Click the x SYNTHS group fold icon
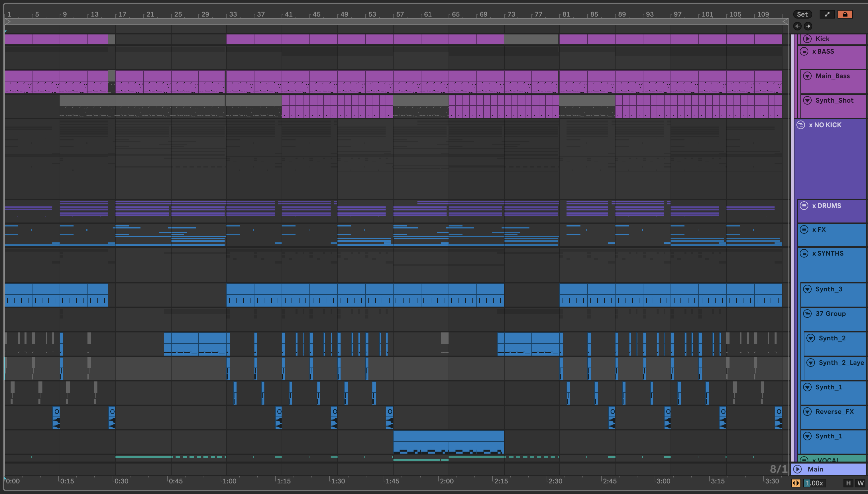 click(x=804, y=253)
